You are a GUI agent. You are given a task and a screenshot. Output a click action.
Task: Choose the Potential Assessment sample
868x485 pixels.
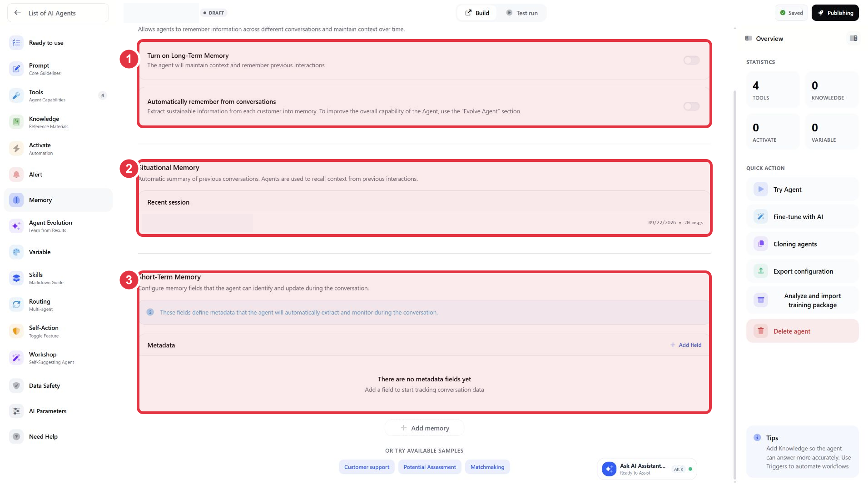(430, 467)
